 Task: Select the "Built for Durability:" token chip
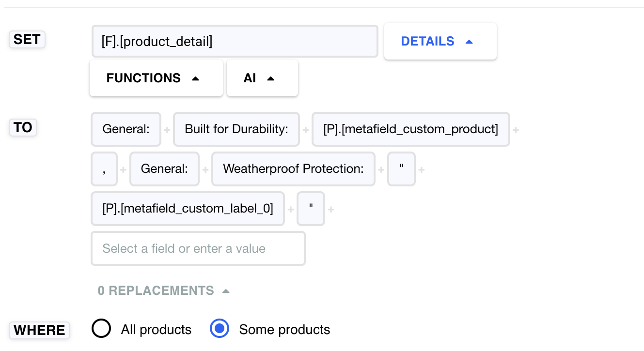click(x=236, y=129)
